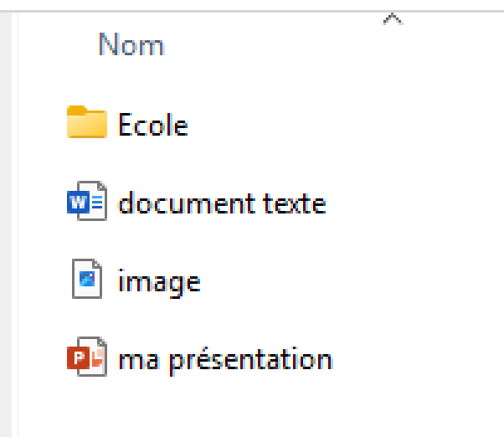
Task: Select the image file name
Action: pyautogui.click(x=159, y=281)
